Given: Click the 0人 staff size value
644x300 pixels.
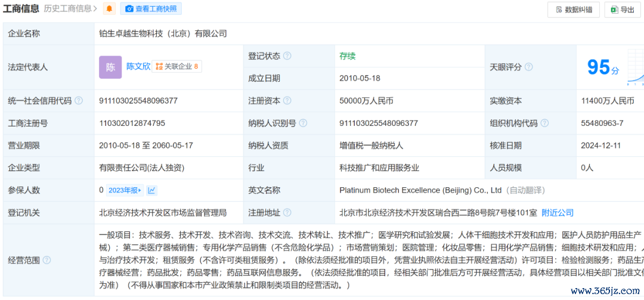Looking at the screenshot, I should (x=587, y=168).
